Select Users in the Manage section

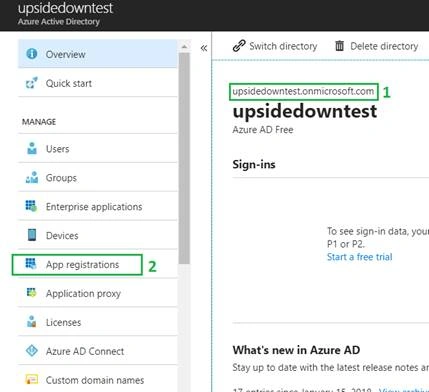click(x=97, y=148)
